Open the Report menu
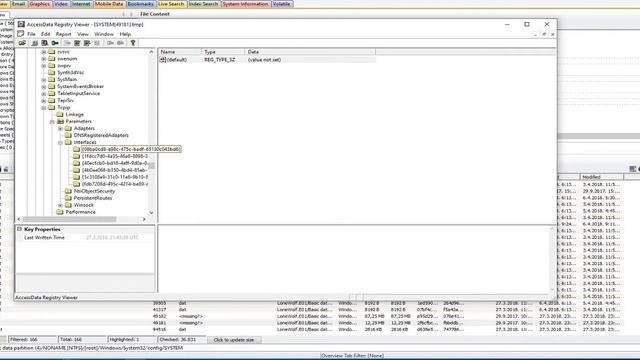 pyautogui.click(x=63, y=34)
